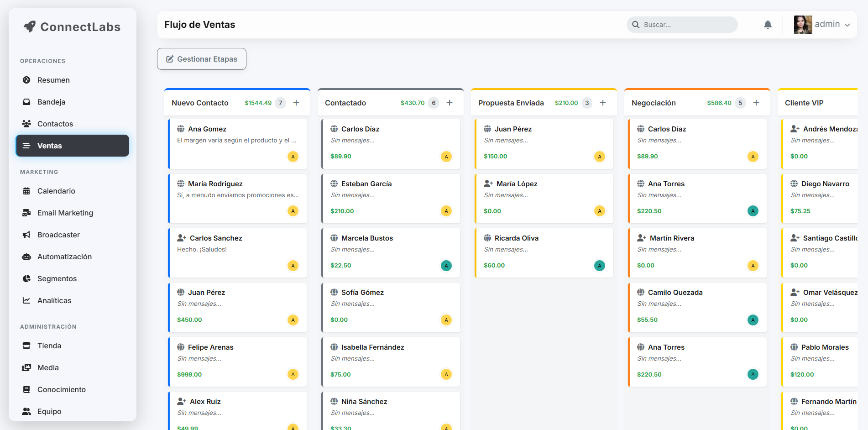Open the Segmentos pie chart icon
868x430 pixels.
(27, 278)
